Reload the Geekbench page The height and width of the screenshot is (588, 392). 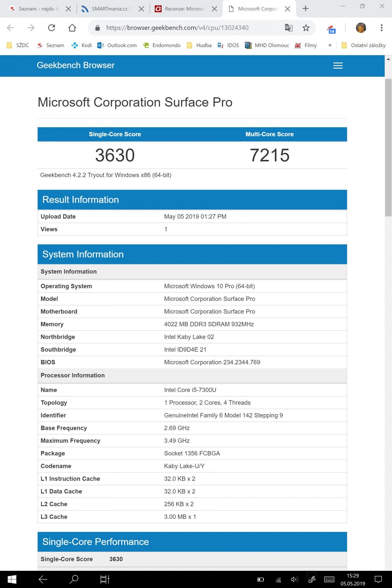click(x=51, y=28)
